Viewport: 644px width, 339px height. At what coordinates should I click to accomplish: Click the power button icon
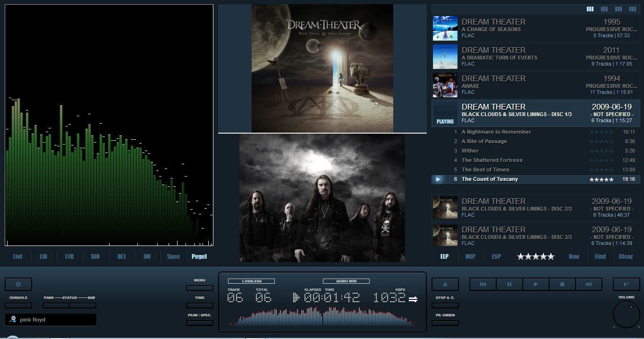pos(18,284)
